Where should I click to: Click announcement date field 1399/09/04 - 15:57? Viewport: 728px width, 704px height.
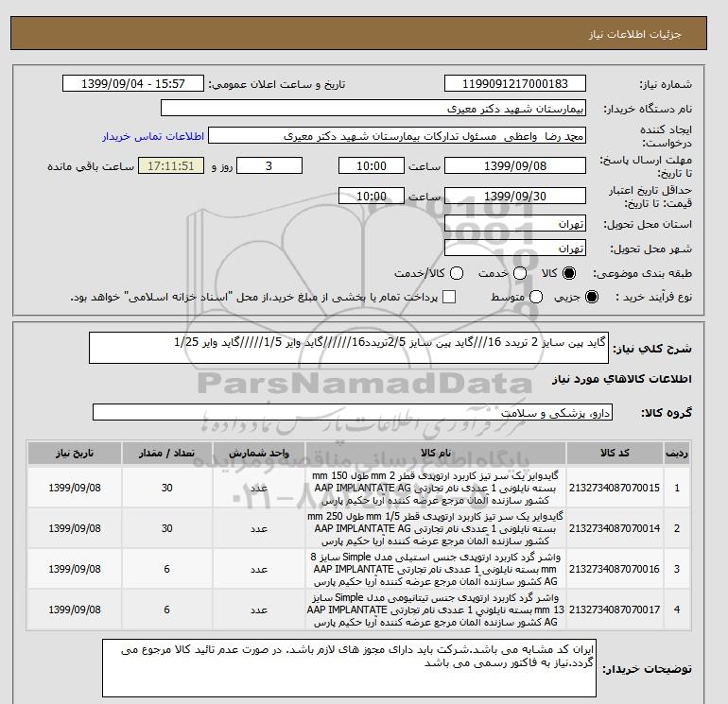pyautogui.click(x=133, y=83)
